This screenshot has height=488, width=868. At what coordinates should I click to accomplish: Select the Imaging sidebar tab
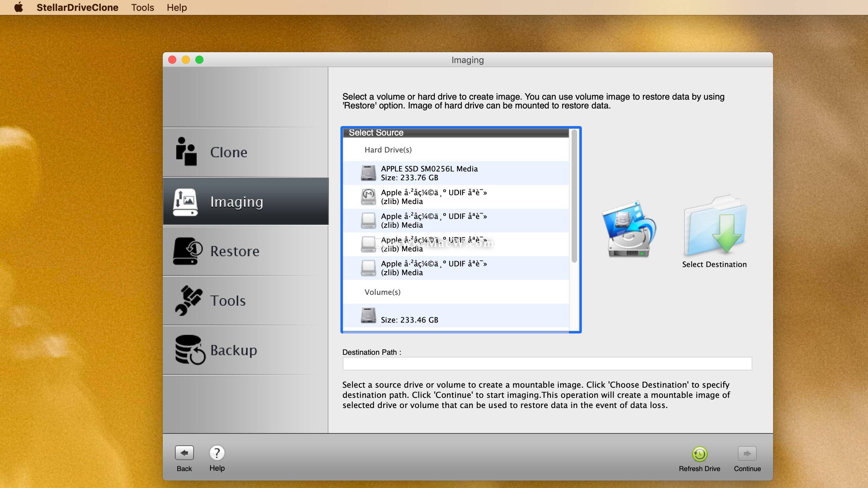pyautogui.click(x=245, y=201)
